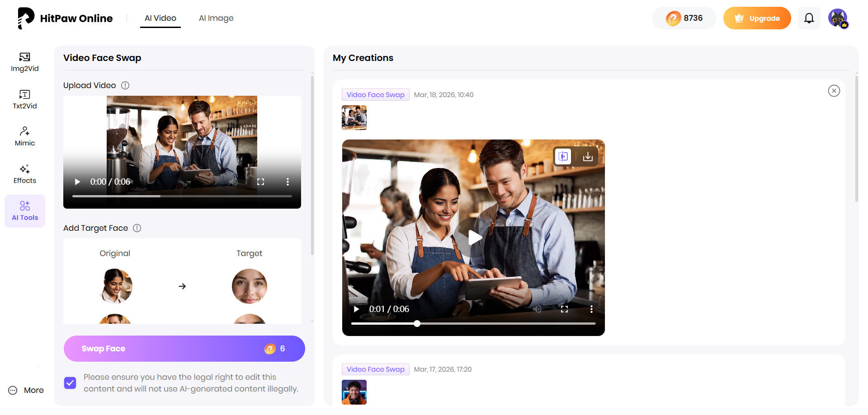
Task: Open notifications bell
Action: click(x=809, y=18)
